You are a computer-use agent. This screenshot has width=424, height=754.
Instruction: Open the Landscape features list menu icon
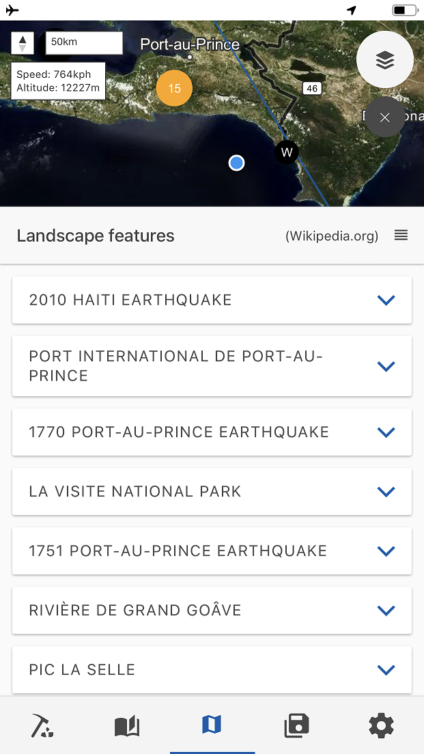point(401,235)
